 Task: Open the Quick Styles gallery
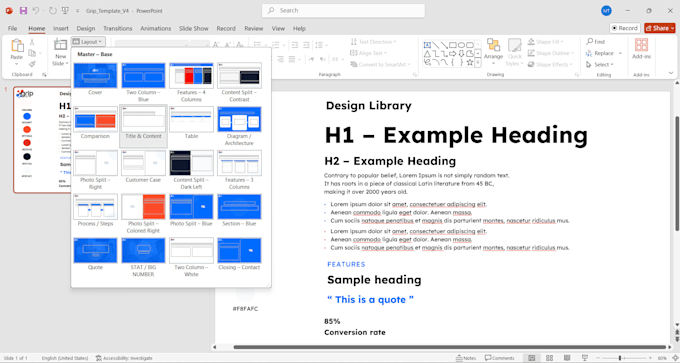click(x=514, y=52)
